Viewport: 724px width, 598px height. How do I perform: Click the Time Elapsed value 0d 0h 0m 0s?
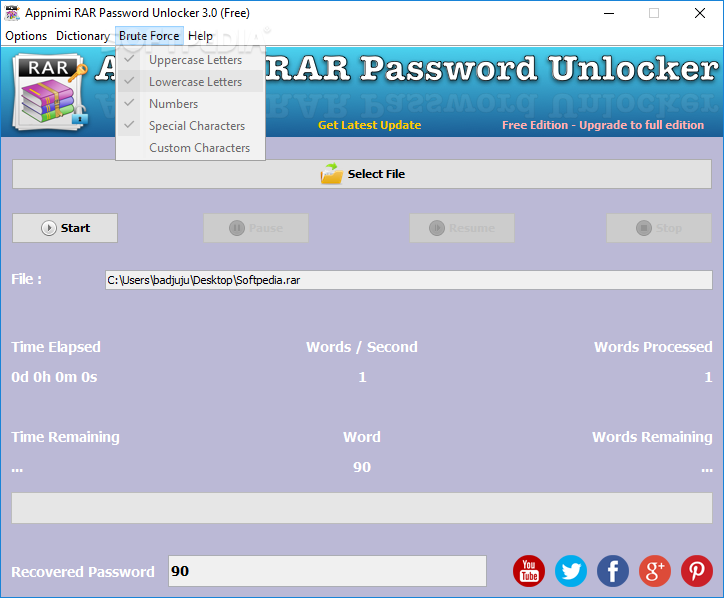[x=54, y=377]
